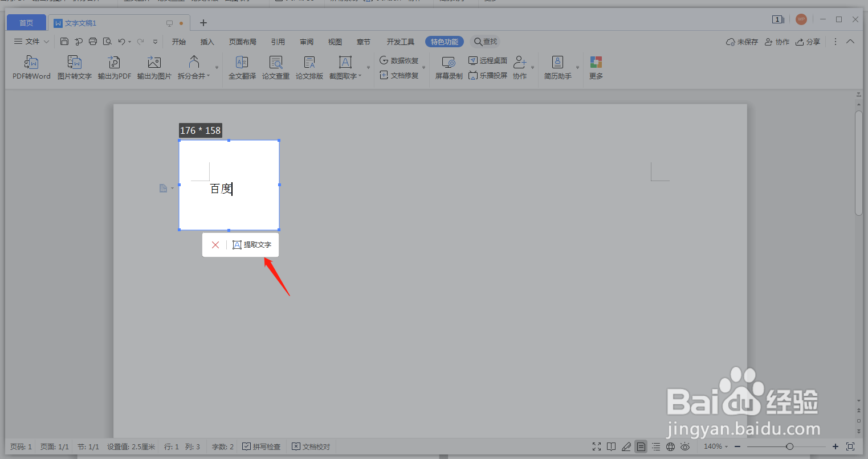Open the 全文翻译 feature

click(242, 67)
